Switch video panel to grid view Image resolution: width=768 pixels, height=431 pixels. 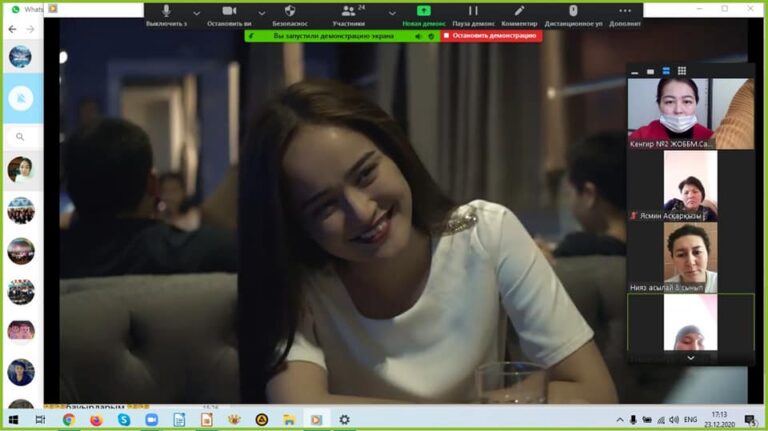point(681,71)
